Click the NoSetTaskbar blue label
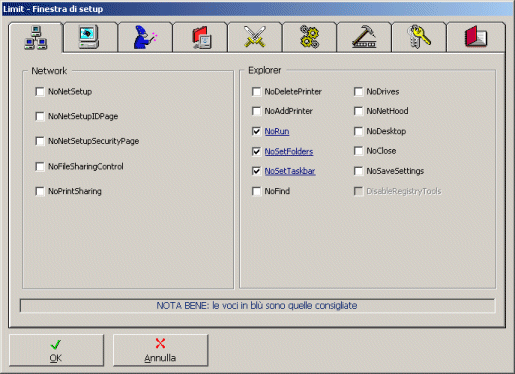 [x=290, y=171]
